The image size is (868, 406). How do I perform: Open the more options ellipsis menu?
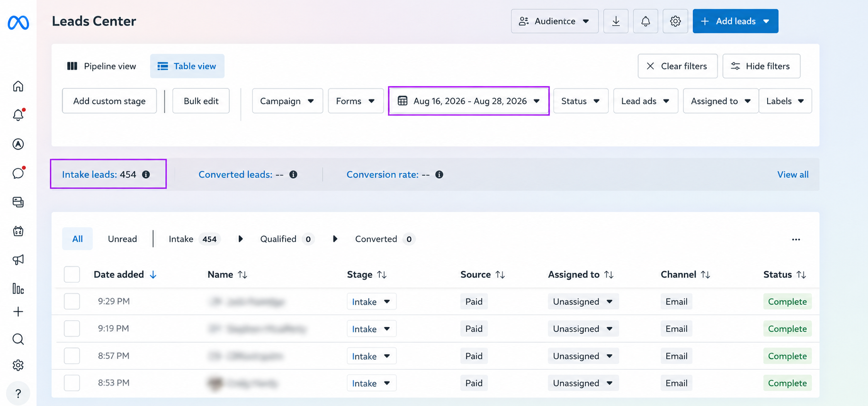tap(796, 239)
